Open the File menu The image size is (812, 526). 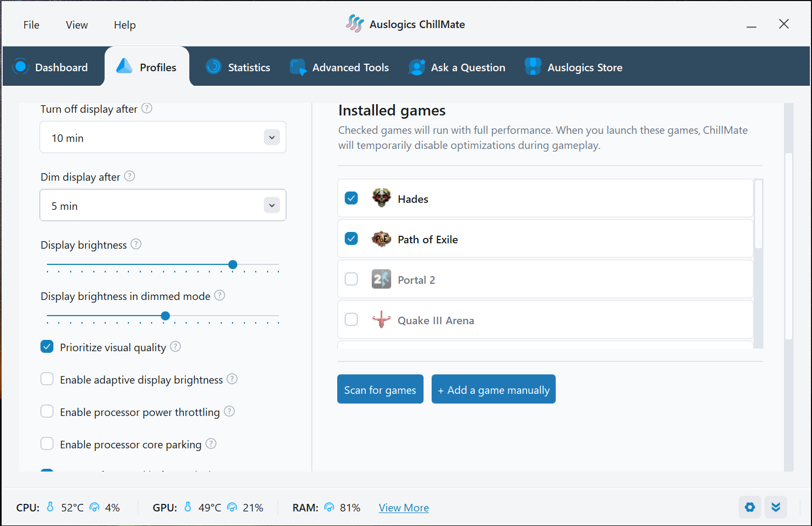tap(31, 25)
